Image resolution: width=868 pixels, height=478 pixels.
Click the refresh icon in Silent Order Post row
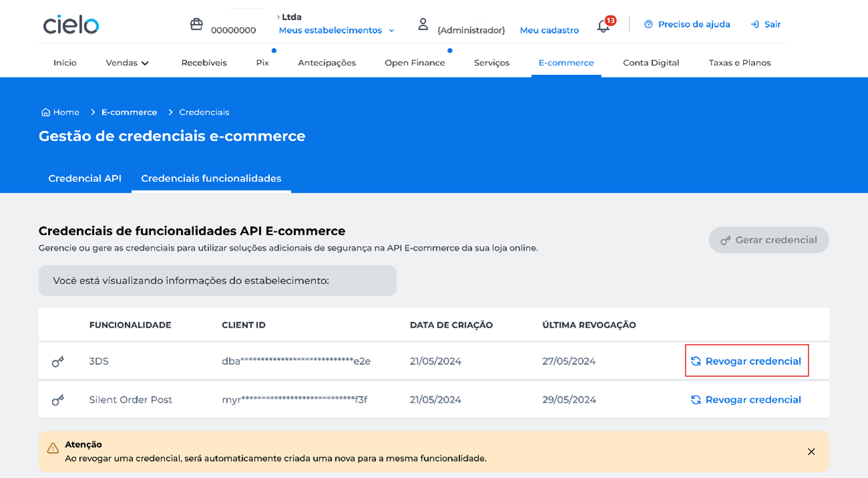(696, 400)
